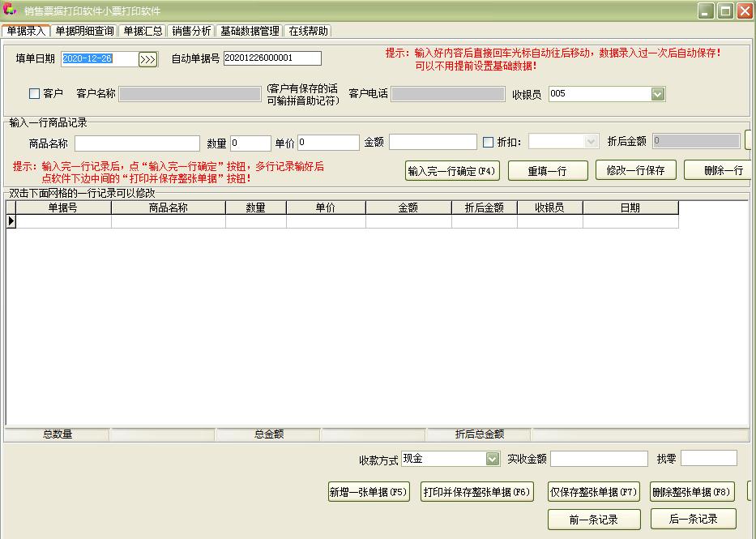756x539 pixels.
Task: Expand the 收款方式 payment dropdown
Action: point(493,459)
